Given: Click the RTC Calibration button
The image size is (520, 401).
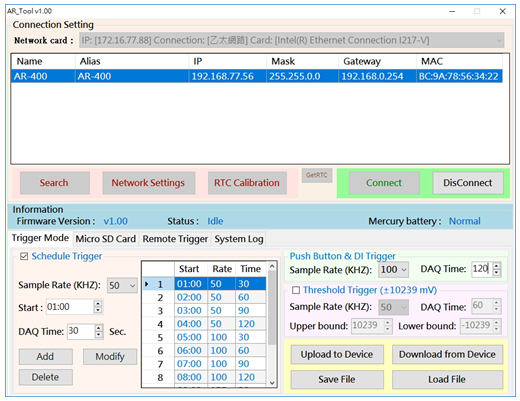Looking at the screenshot, I should click(247, 183).
